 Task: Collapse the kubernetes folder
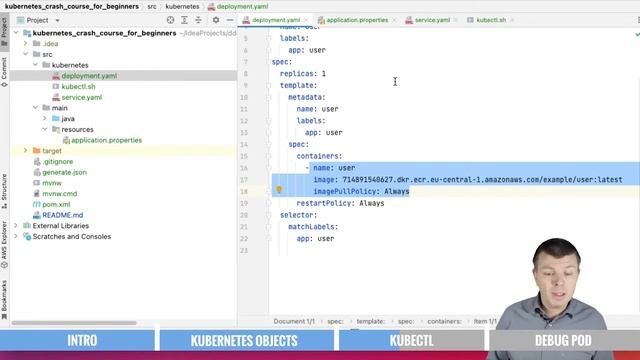[x=36, y=64]
